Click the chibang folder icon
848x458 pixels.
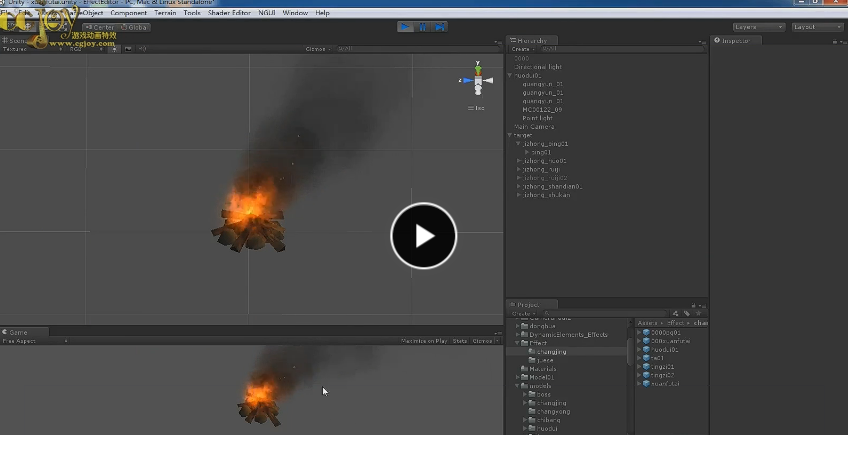coord(532,420)
